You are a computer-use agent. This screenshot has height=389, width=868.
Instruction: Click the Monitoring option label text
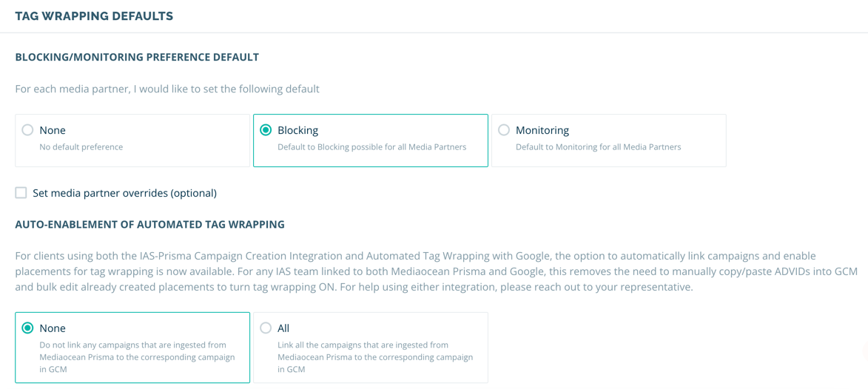click(x=542, y=131)
